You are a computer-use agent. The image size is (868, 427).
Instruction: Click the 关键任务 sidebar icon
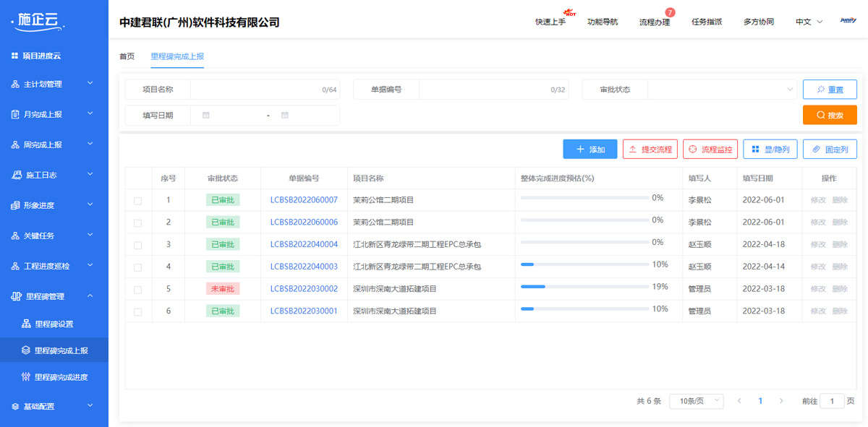click(15, 236)
